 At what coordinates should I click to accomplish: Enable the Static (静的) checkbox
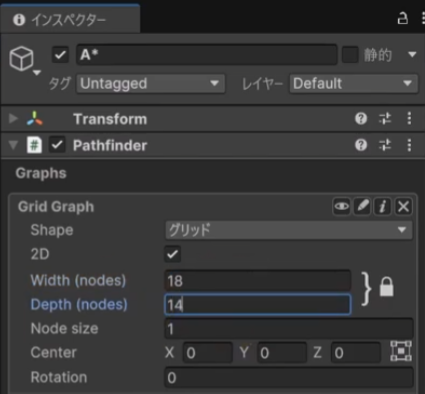point(350,55)
